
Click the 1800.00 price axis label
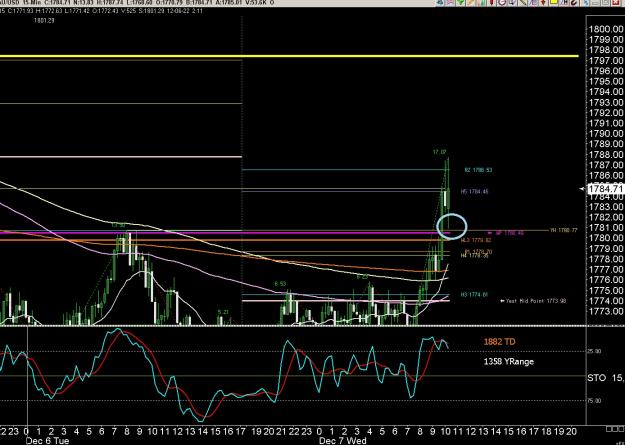[x=606, y=29]
